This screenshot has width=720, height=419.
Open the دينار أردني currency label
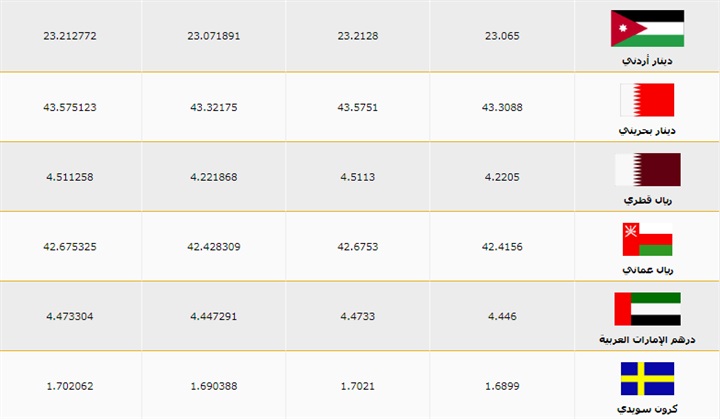click(x=647, y=61)
